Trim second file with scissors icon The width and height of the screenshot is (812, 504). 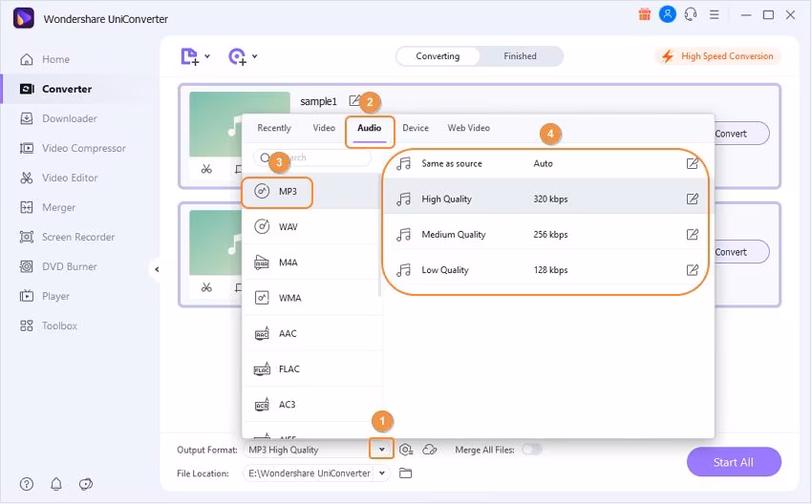(x=206, y=287)
